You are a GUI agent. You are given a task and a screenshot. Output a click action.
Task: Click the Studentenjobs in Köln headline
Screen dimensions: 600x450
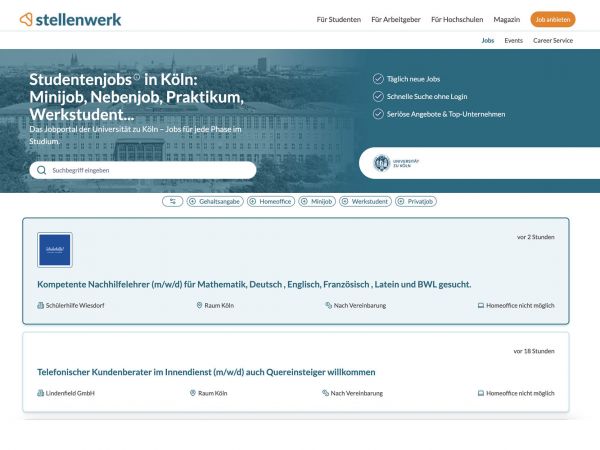point(137,97)
